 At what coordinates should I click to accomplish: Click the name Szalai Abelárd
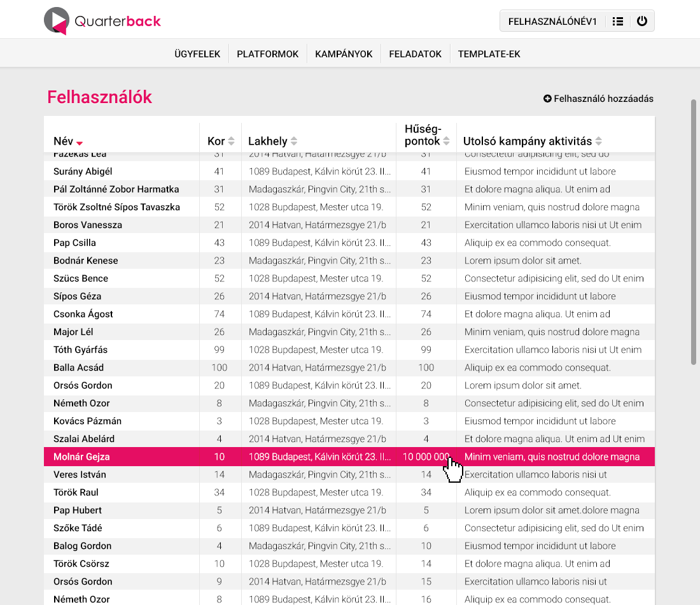pyautogui.click(x=84, y=439)
